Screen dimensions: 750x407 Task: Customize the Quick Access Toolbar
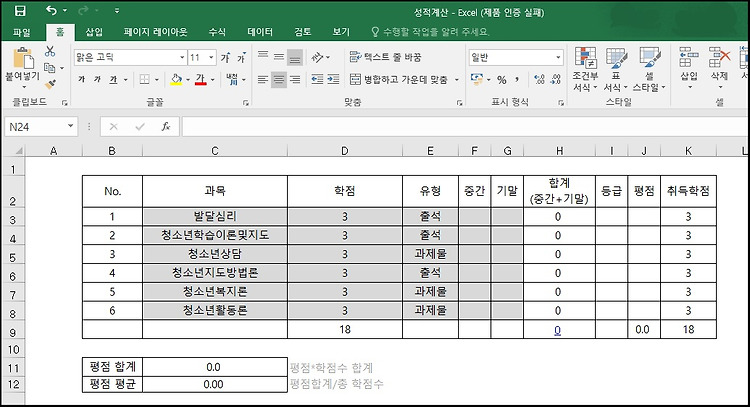pyautogui.click(x=117, y=11)
